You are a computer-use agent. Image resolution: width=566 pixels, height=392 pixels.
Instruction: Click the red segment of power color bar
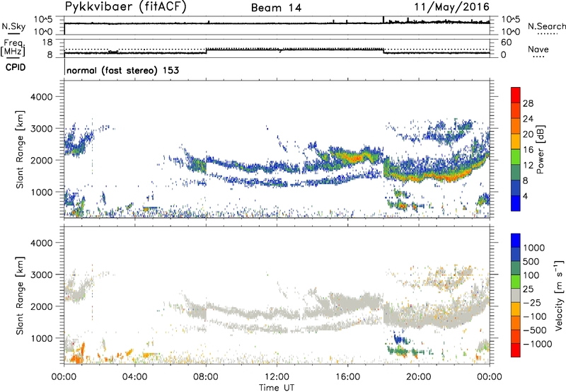pyautogui.click(x=516, y=96)
